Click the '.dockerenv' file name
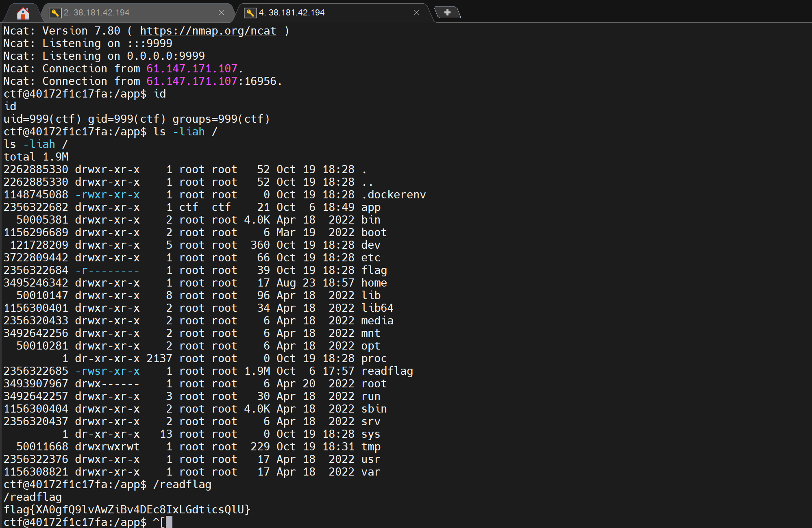The height and width of the screenshot is (528, 812). 394,195
